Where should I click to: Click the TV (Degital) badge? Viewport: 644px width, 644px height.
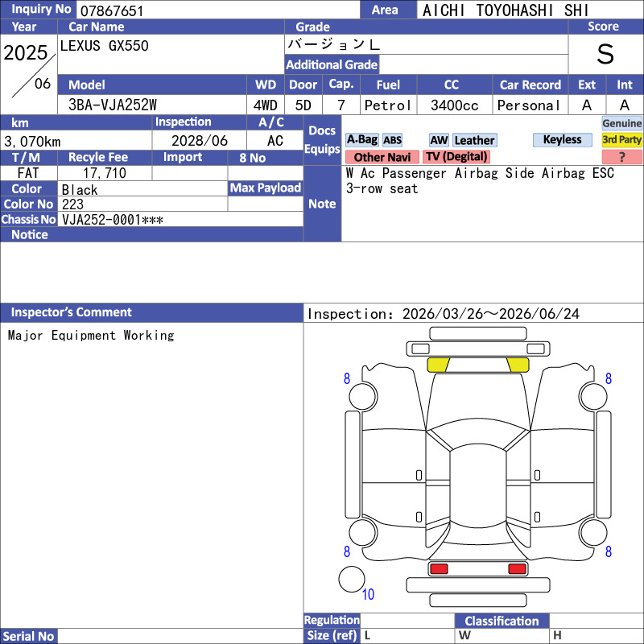pos(456,157)
